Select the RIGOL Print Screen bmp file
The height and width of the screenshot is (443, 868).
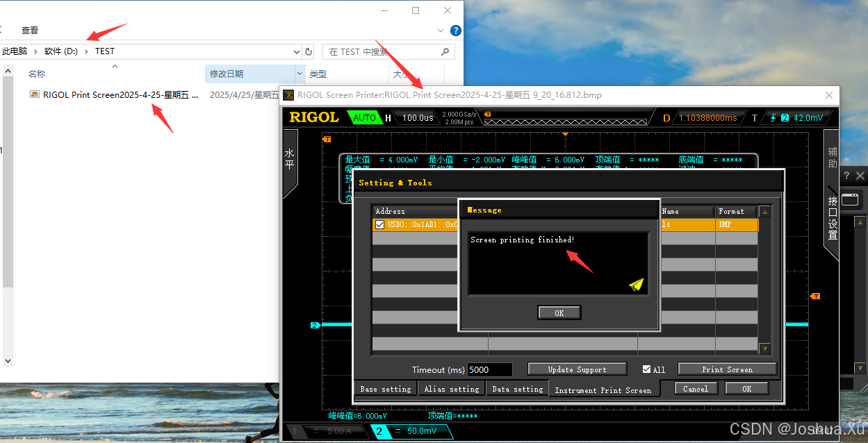120,95
